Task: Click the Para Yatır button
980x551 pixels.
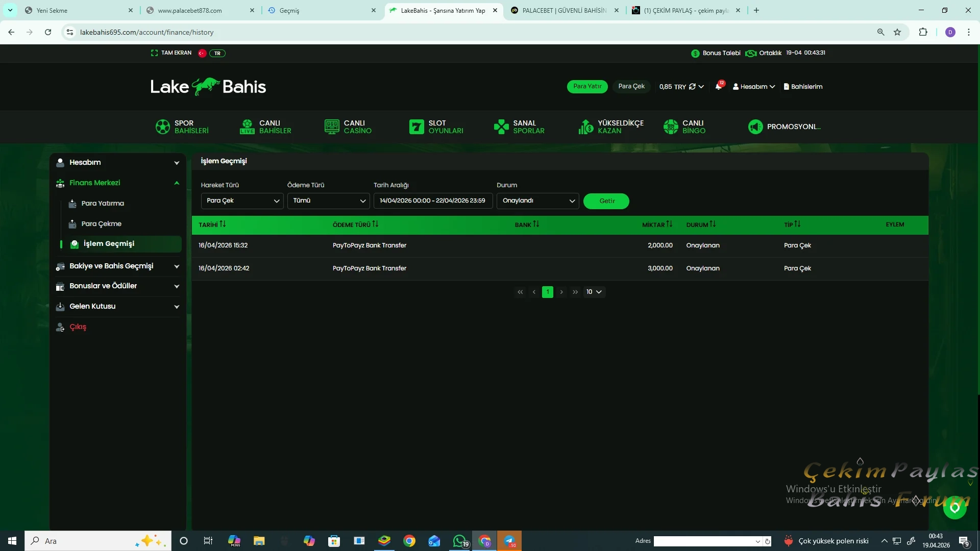Action: pyautogui.click(x=587, y=87)
